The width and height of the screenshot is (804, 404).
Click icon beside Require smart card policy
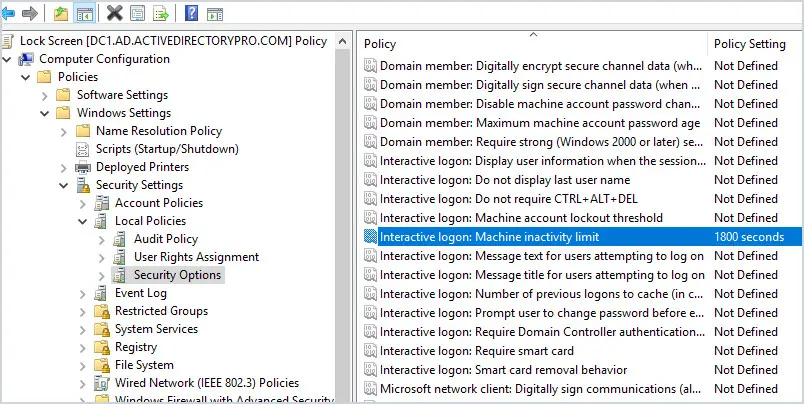click(x=370, y=351)
